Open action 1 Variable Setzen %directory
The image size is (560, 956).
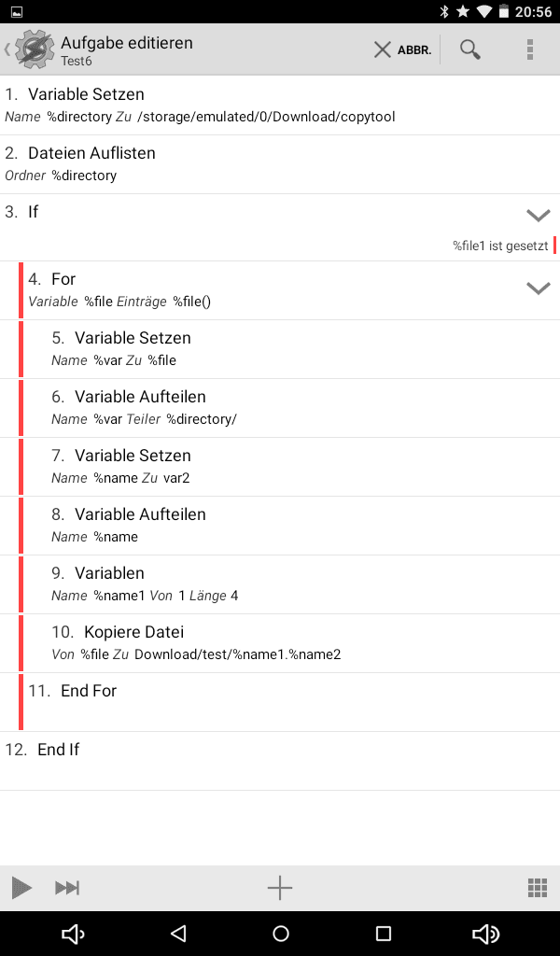(280, 105)
